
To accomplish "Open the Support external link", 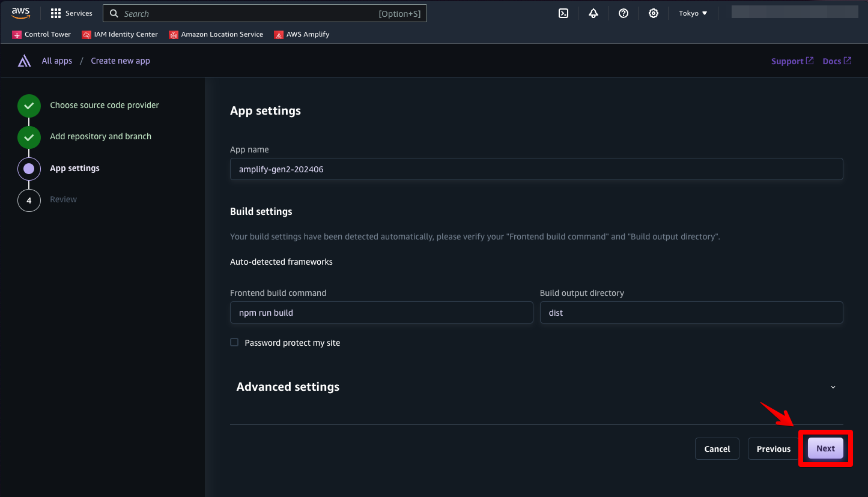I will point(792,61).
